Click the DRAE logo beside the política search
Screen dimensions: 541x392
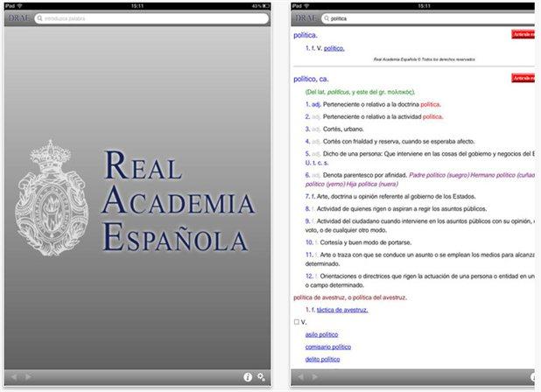(304, 17)
